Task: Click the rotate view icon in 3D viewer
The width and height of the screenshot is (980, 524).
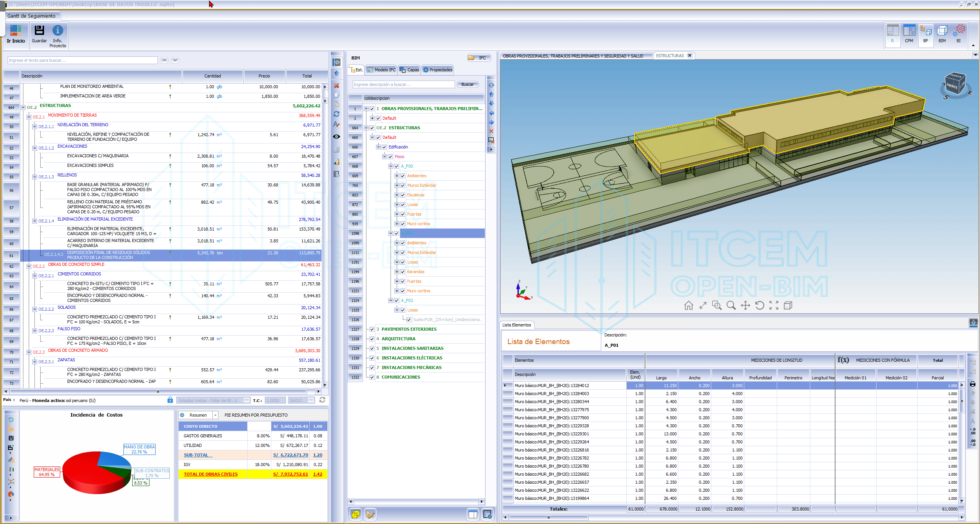Action: tap(759, 305)
